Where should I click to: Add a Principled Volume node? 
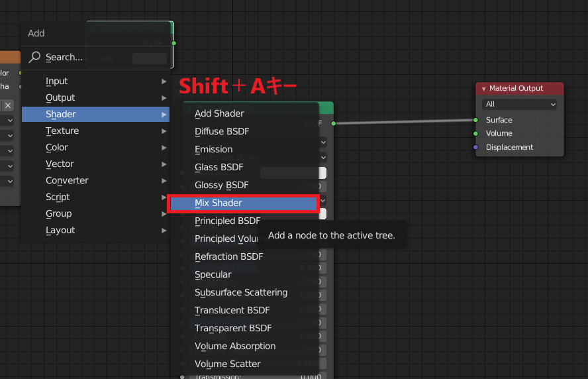click(219, 239)
